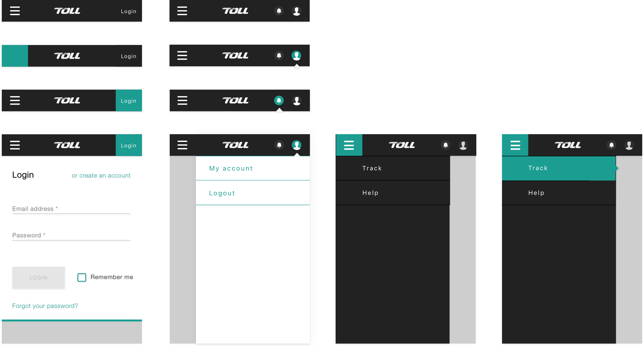Select Help from the navigation menu

371,192
